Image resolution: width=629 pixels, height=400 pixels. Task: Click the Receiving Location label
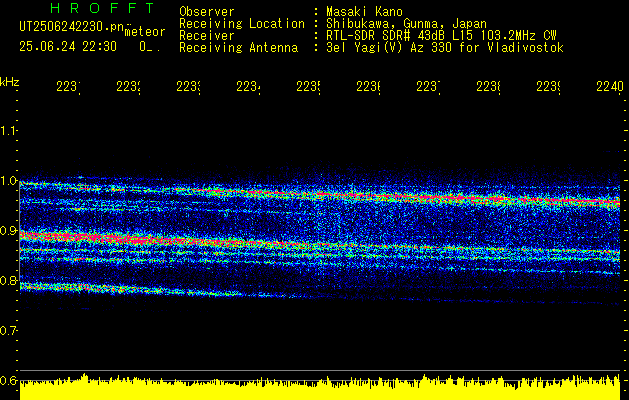(242, 23)
